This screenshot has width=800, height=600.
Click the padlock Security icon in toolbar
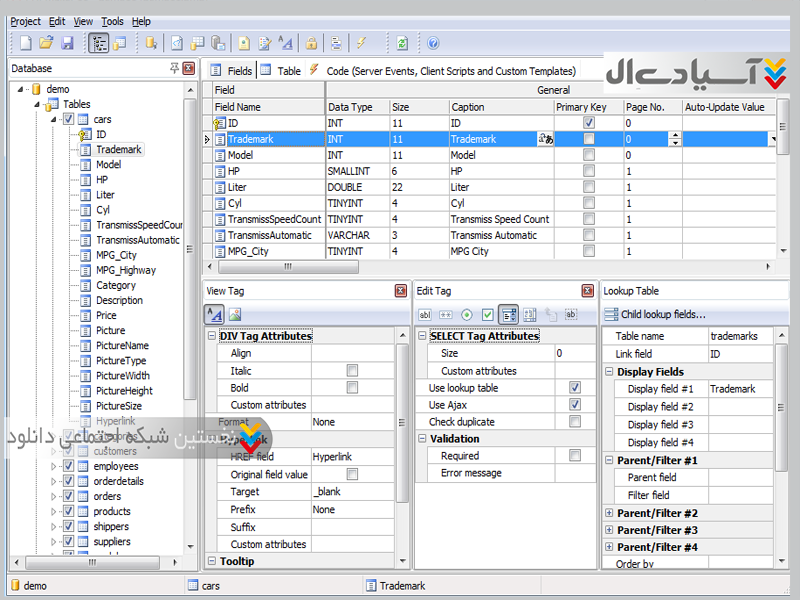coord(312,43)
